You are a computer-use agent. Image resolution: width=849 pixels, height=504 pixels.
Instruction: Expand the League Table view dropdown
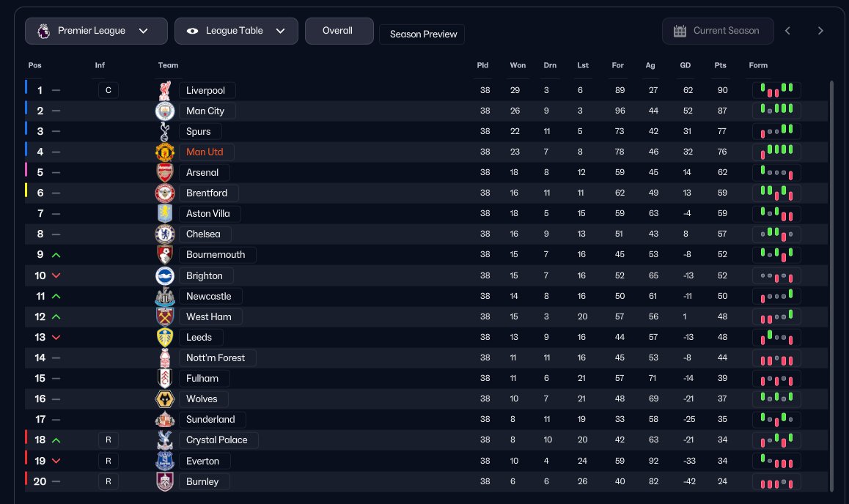coord(236,31)
